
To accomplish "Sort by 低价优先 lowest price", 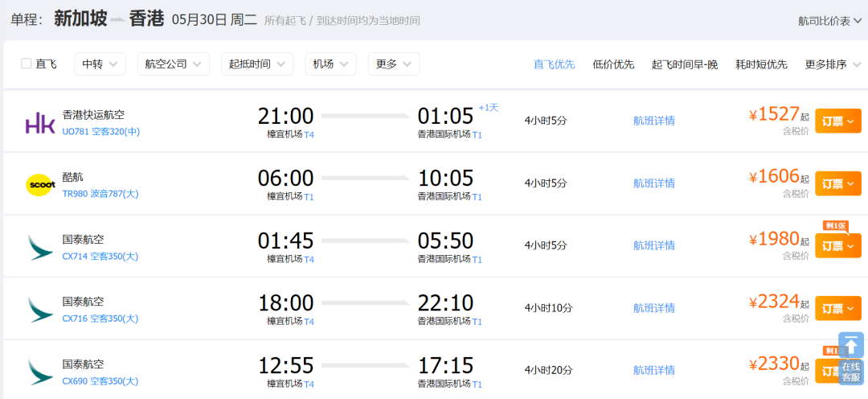I will [612, 64].
